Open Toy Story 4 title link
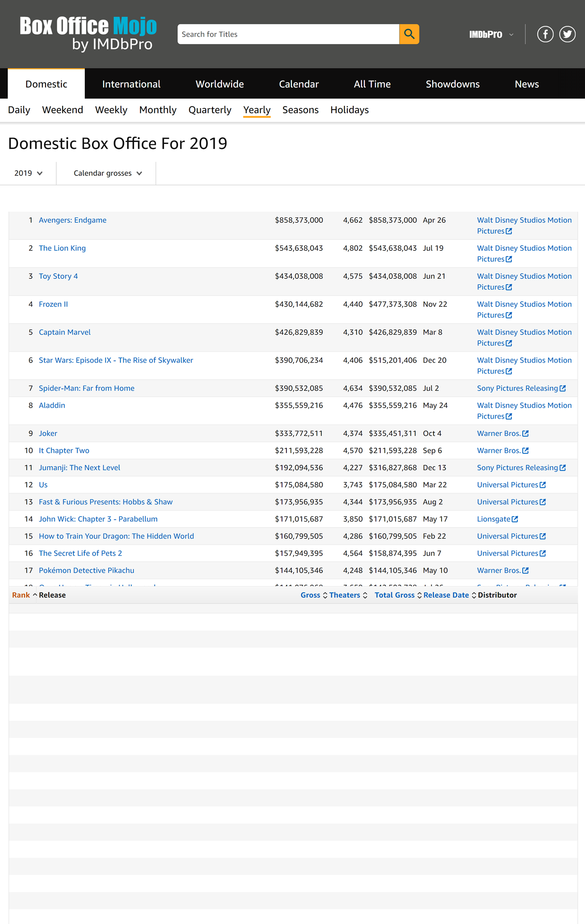The image size is (585, 924). coord(58,276)
